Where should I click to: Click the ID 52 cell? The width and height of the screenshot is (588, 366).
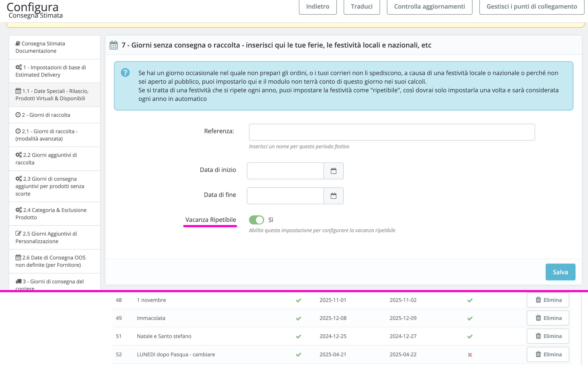(119, 354)
